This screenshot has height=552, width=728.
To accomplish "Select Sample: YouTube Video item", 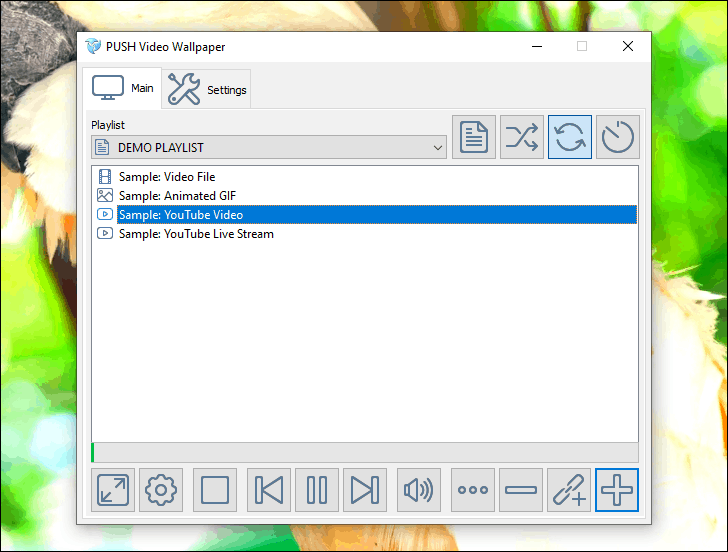I will click(377, 214).
